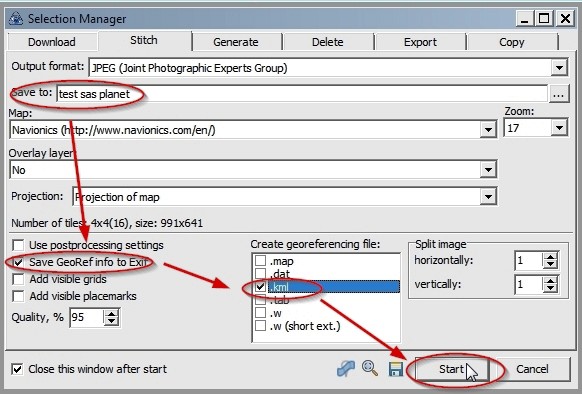Toggle Close this window after start
Viewport: 582px width, 394px height.
[x=17, y=369]
